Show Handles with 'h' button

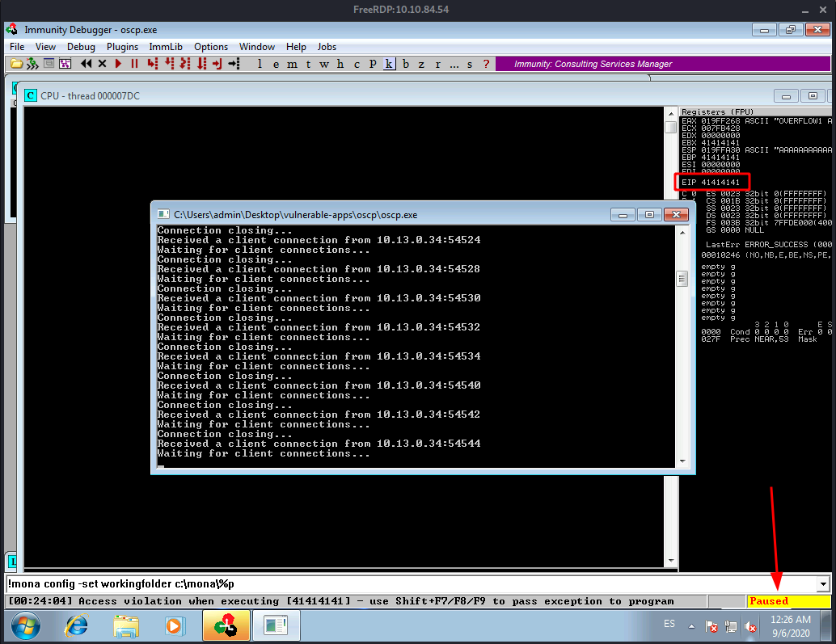(340, 64)
